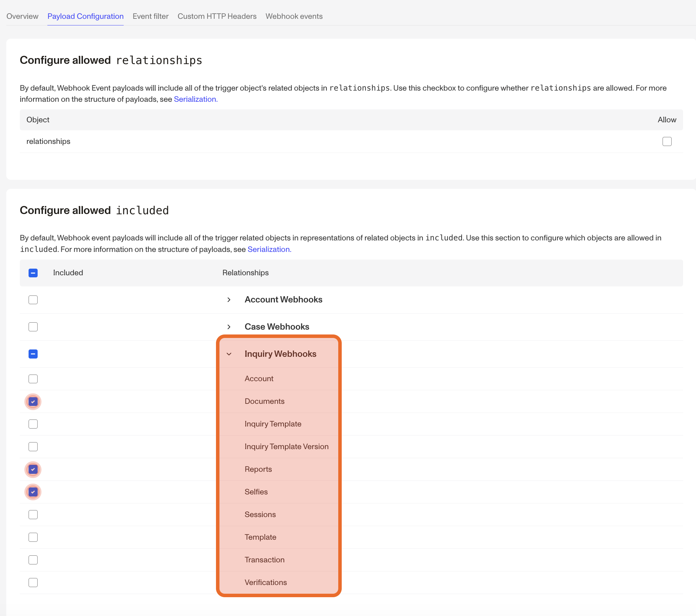696x616 pixels.
Task: Switch to the Overview tab
Action: (22, 16)
